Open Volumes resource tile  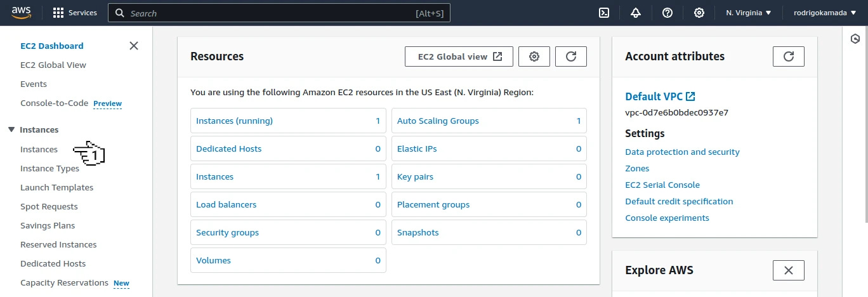pos(288,260)
